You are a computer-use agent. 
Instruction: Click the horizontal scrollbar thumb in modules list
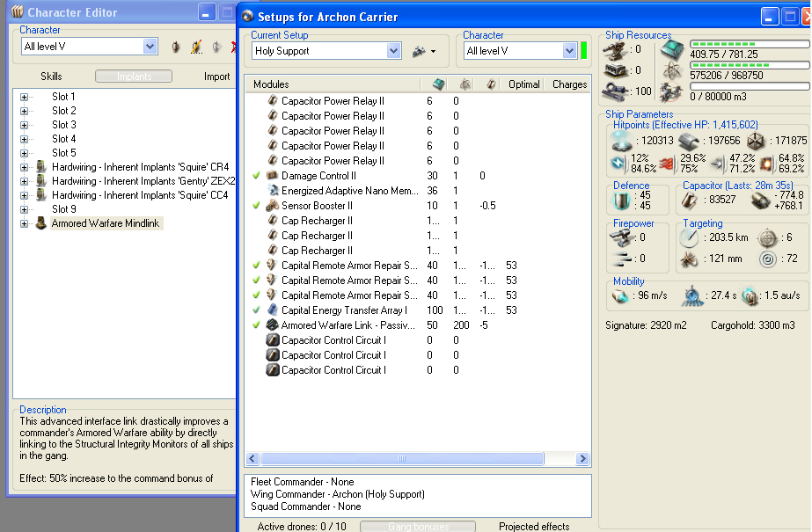[x=402, y=458]
